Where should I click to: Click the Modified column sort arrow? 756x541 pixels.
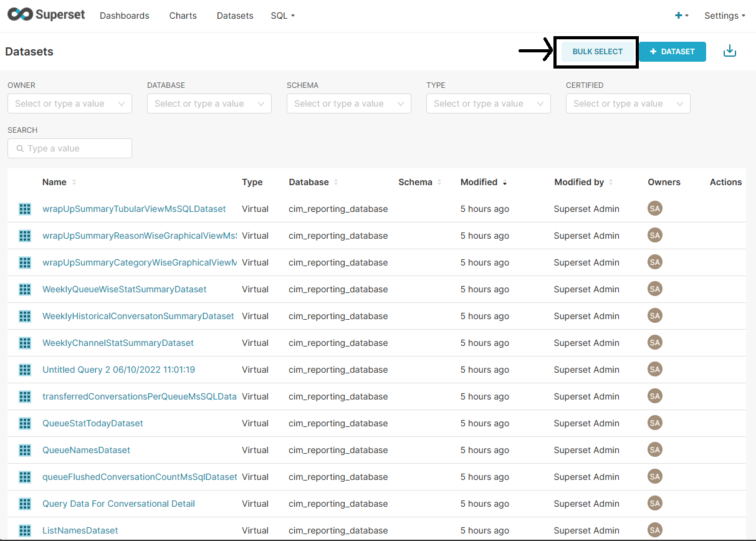click(x=504, y=183)
